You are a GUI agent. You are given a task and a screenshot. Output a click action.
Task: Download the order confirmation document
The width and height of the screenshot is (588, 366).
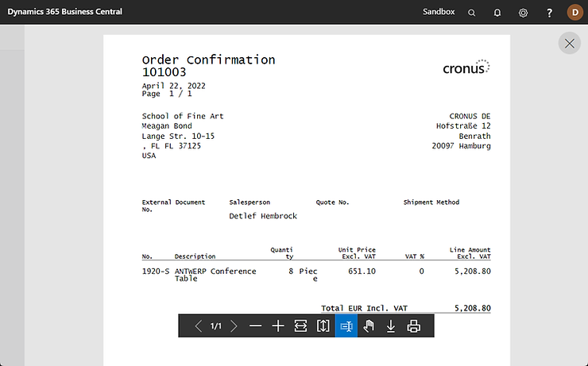[x=391, y=326]
